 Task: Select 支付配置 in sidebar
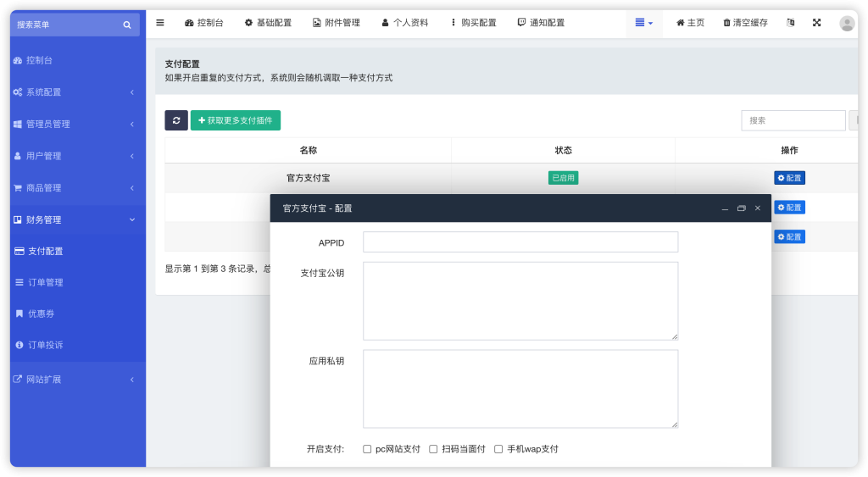coord(77,252)
